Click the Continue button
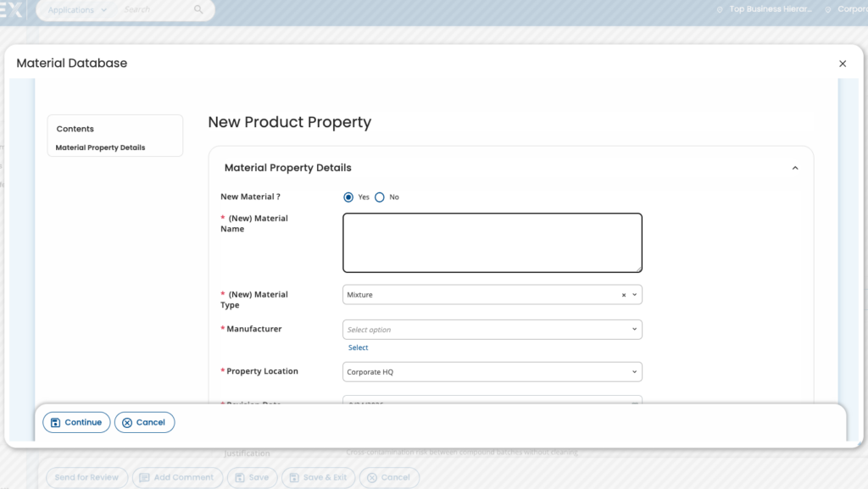The width and height of the screenshot is (868, 489). coord(76,423)
